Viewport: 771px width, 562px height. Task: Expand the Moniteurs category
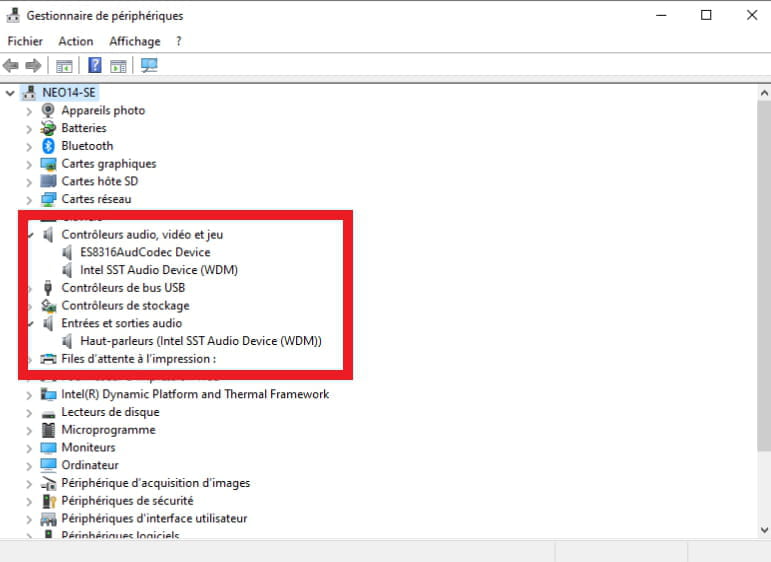(29, 448)
